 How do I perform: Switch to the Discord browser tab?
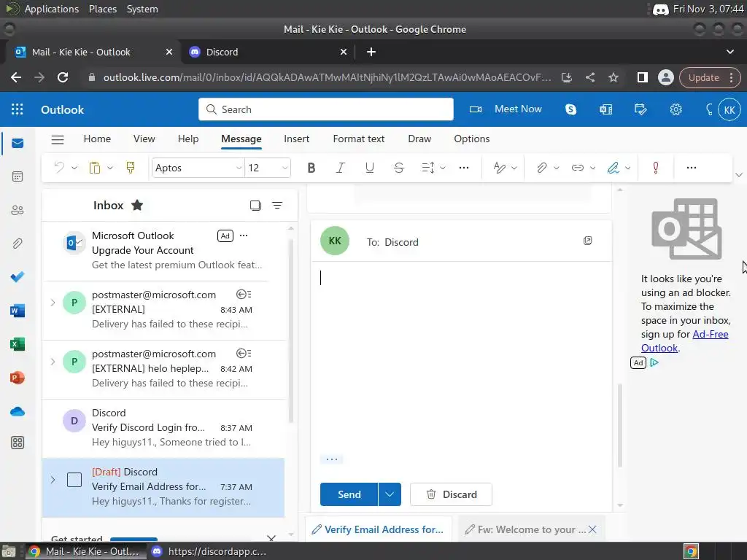tap(268, 52)
